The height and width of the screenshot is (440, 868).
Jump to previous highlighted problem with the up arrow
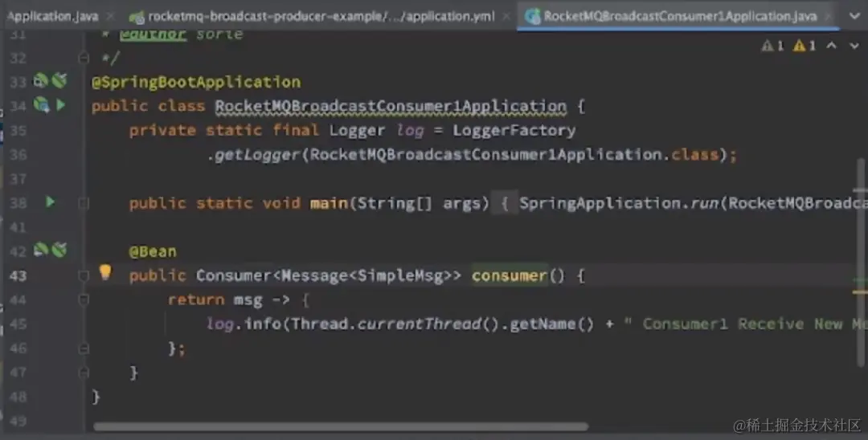[x=832, y=46]
